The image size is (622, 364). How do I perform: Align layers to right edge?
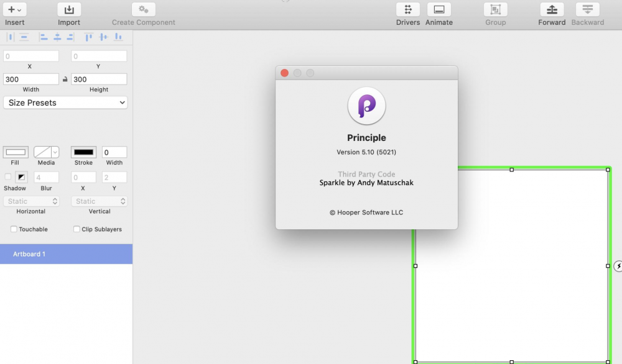click(x=70, y=37)
